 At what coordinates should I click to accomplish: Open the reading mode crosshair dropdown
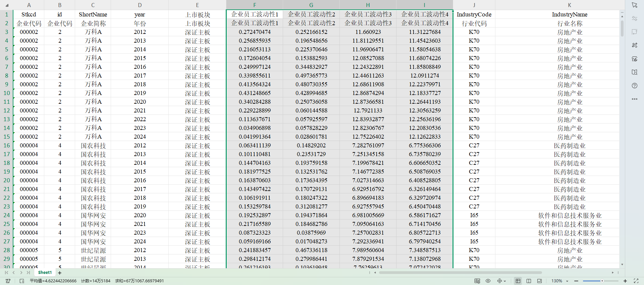pos(501,281)
